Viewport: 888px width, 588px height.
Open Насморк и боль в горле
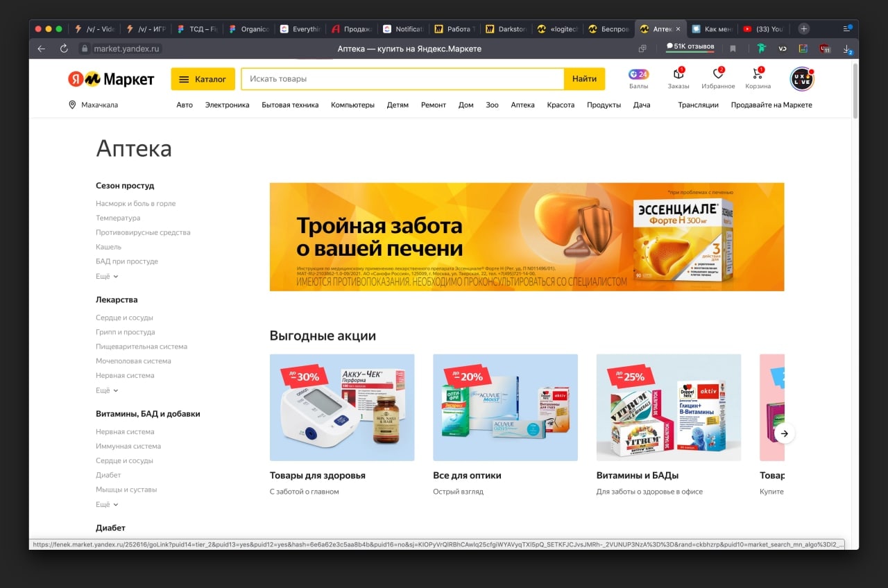click(135, 204)
